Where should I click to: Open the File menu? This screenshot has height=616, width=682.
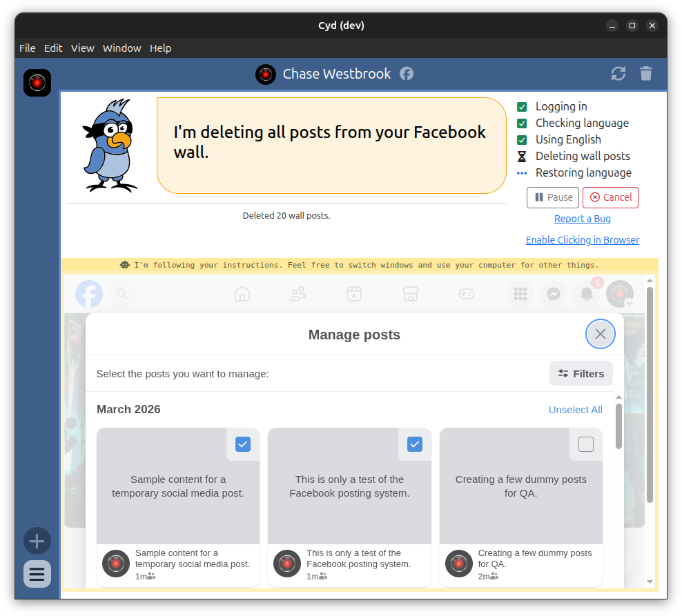27,48
